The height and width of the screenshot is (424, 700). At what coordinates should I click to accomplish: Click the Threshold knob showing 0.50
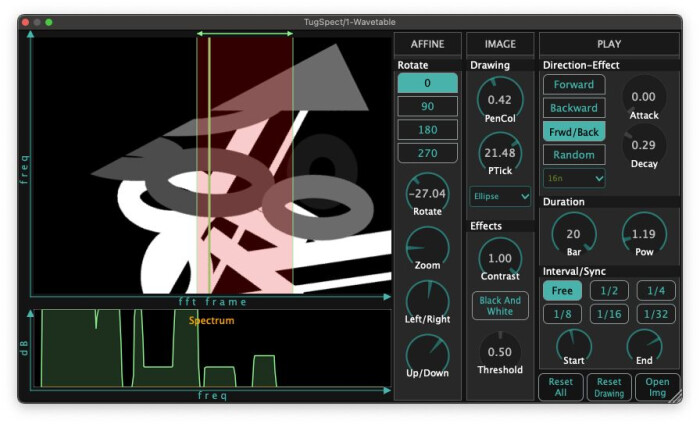tap(500, 351)
